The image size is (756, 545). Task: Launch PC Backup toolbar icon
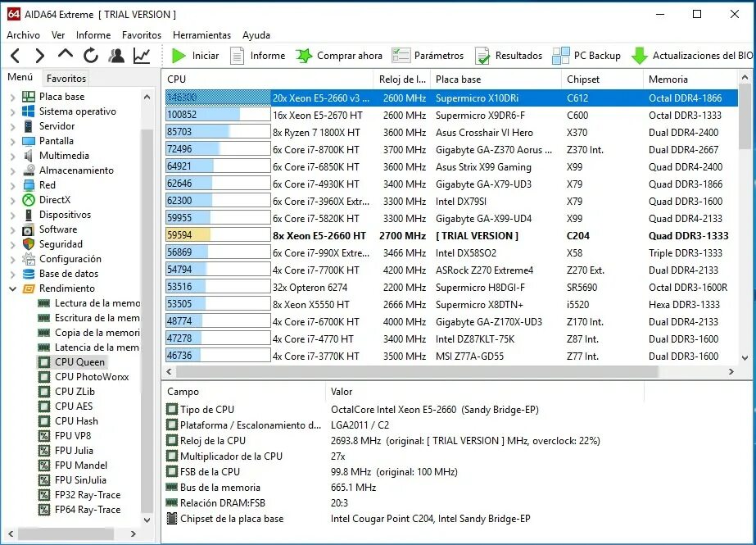(x=561, y=56)
